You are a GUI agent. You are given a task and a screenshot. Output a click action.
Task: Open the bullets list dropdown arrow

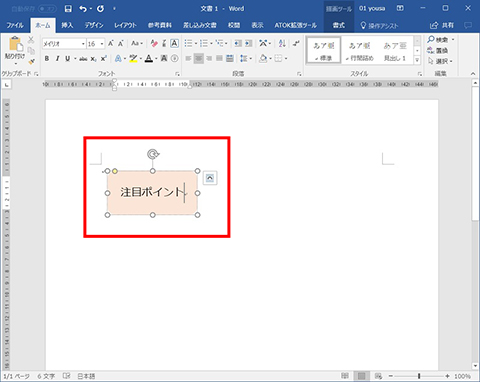click(196, 43)
